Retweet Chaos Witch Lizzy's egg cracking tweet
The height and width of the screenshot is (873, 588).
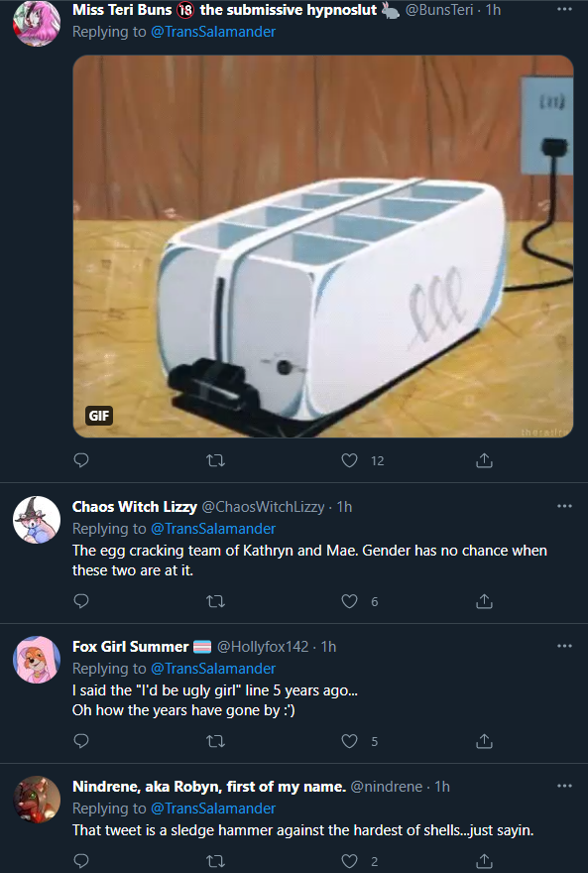215,601
